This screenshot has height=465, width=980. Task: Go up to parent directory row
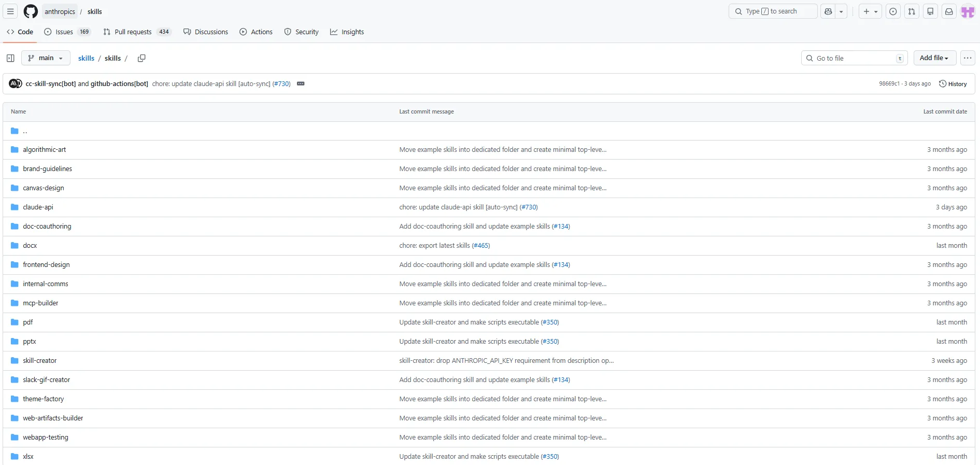[489, 131]
